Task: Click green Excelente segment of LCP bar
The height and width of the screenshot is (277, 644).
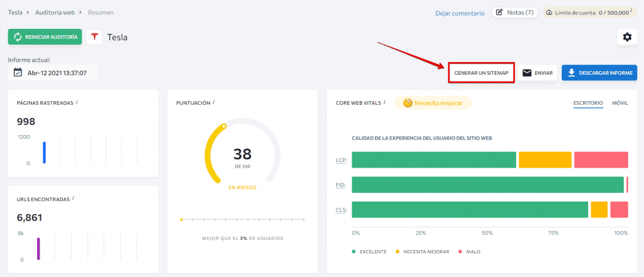Action: [x=434, y=160]
